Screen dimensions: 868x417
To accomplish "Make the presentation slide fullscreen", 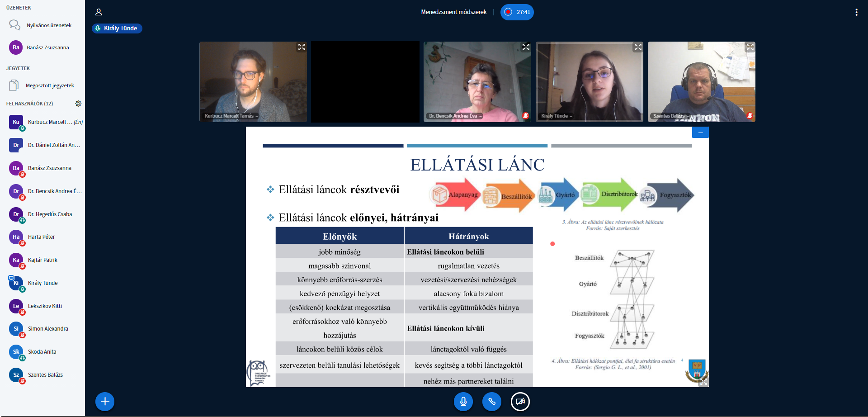I will (703, 382).
